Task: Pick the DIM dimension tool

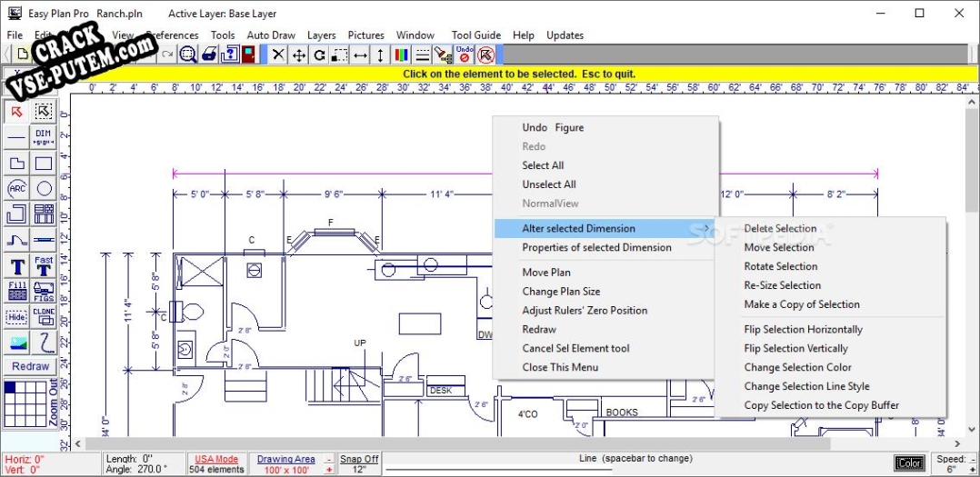Action: pyautogui.click(x=44, y=137)
